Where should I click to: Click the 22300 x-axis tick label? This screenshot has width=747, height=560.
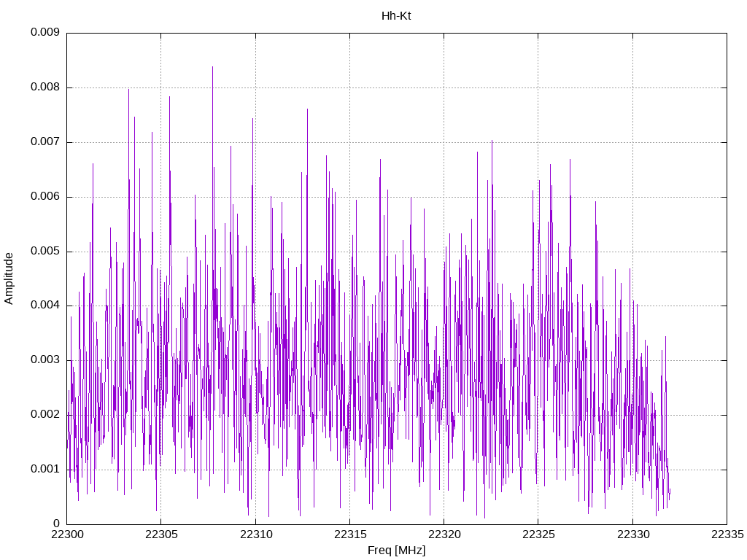(x=67, y=534)
